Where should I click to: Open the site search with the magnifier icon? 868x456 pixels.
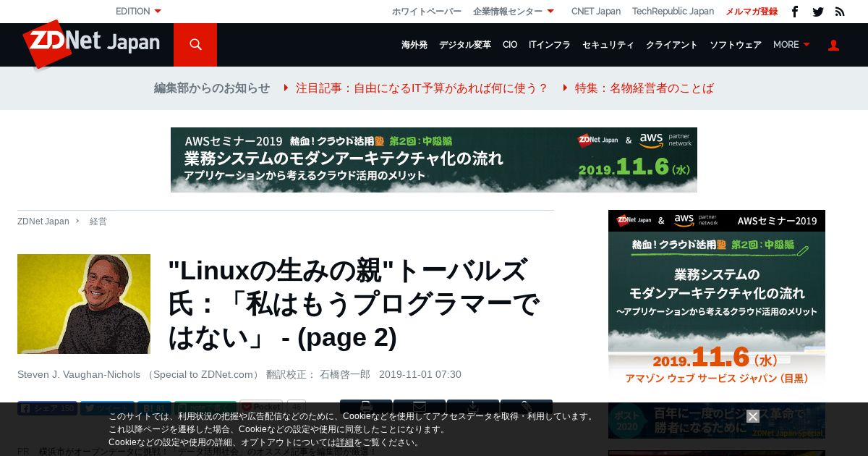(x=195, y=45)
